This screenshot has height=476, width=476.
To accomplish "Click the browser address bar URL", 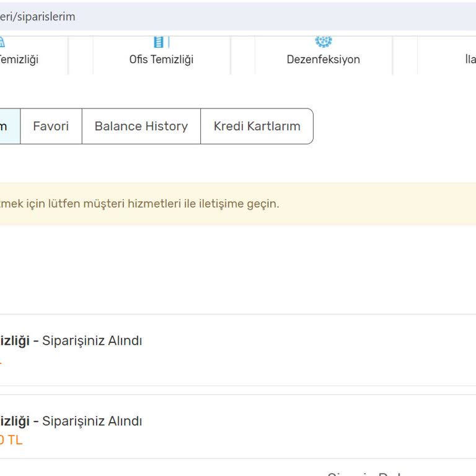I will coord(37,17).
